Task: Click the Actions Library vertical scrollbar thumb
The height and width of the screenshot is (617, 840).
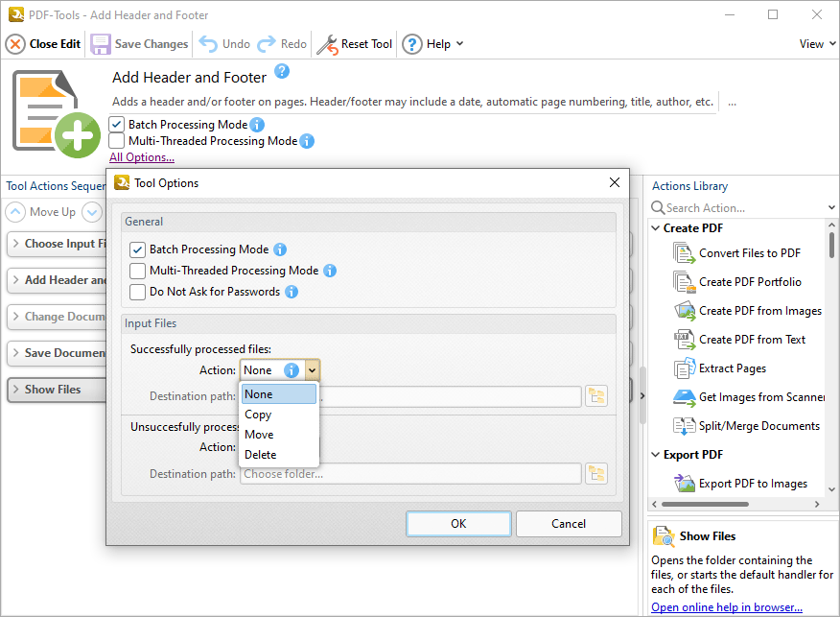Action: [x=832, y=245]
